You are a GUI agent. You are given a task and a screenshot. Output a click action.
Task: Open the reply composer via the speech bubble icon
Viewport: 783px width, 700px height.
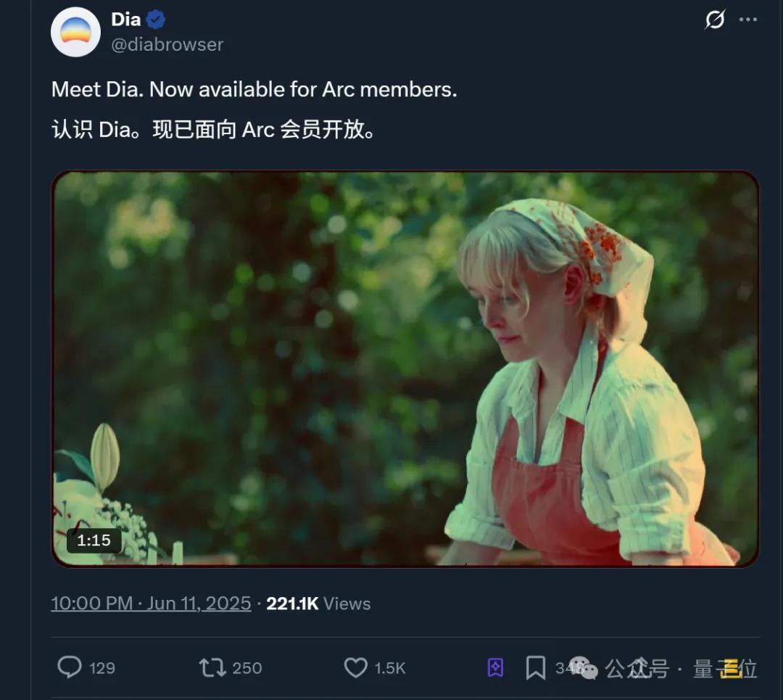coord(71,667)
